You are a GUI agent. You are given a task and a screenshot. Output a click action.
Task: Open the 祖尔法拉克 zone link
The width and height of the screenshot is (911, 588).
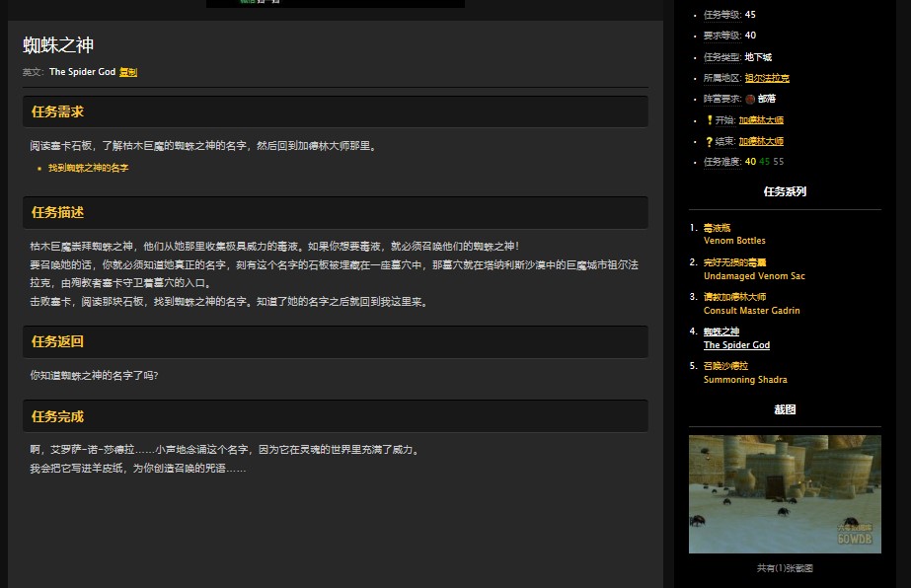pyautogui.click(x=769, y=77)
